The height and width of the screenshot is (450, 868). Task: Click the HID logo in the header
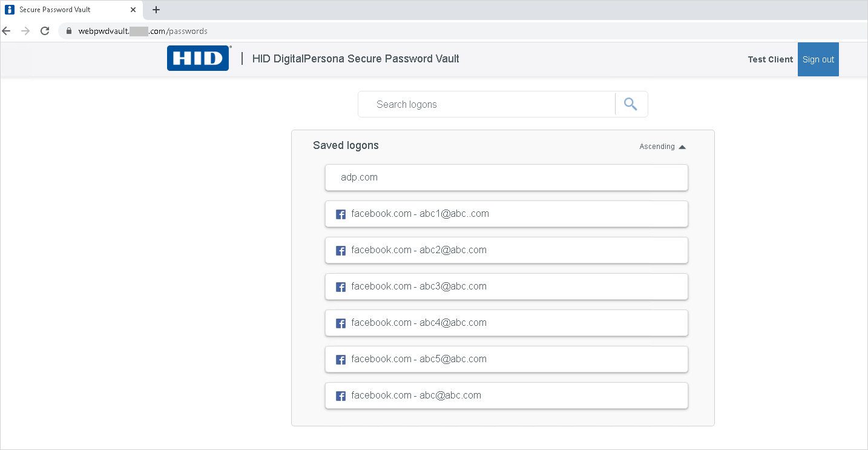click(x=198, y=58)
